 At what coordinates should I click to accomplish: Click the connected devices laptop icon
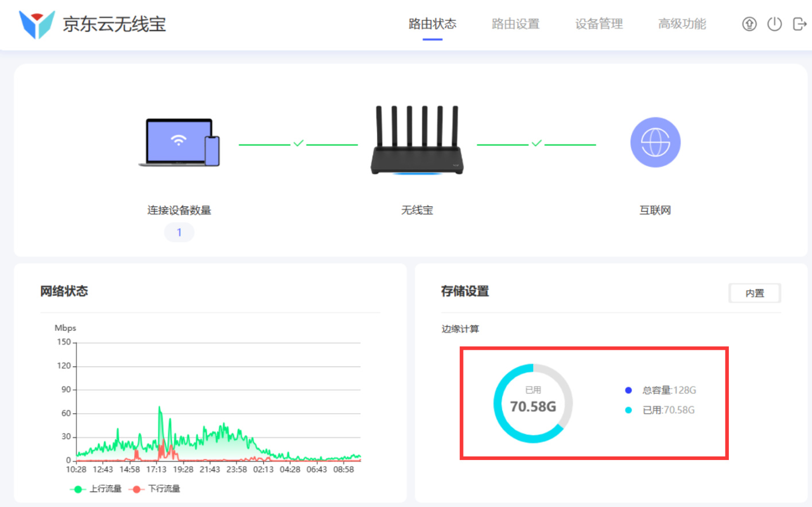tap(179, 143)
